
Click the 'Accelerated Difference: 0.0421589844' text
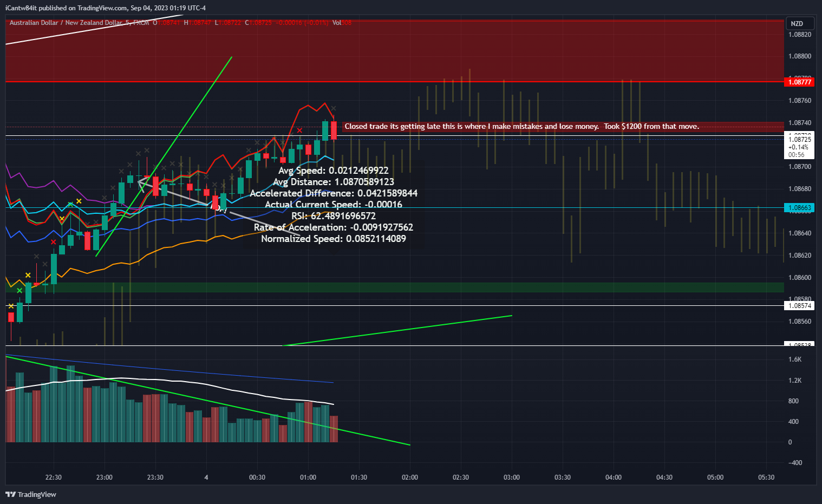pos(334,193)
